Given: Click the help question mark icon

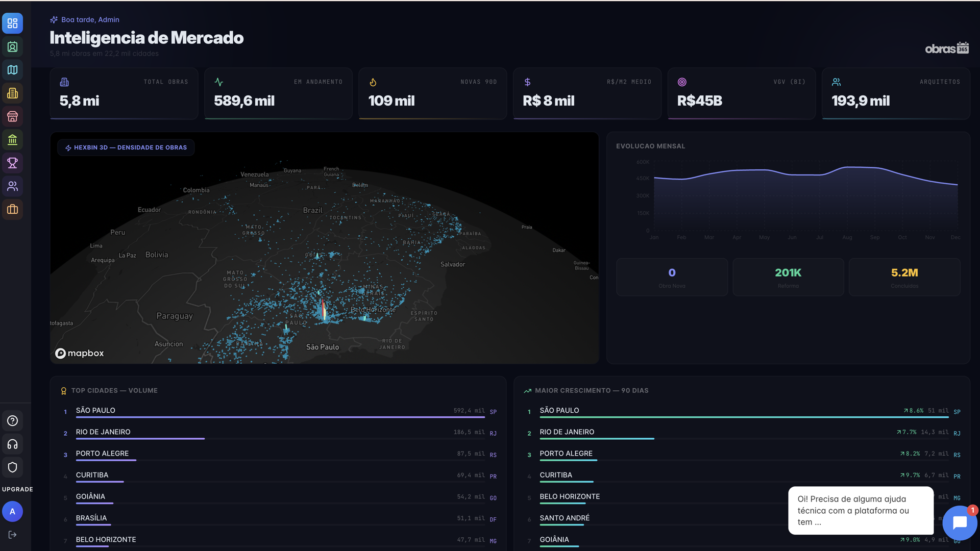Looking at the screenshot, I should (x=12, y=421).
